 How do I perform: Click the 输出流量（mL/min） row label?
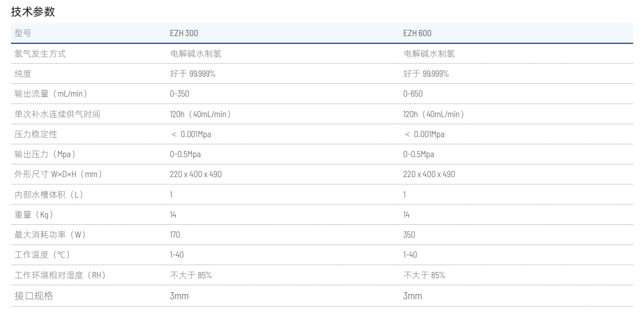[x=51, y=94]
